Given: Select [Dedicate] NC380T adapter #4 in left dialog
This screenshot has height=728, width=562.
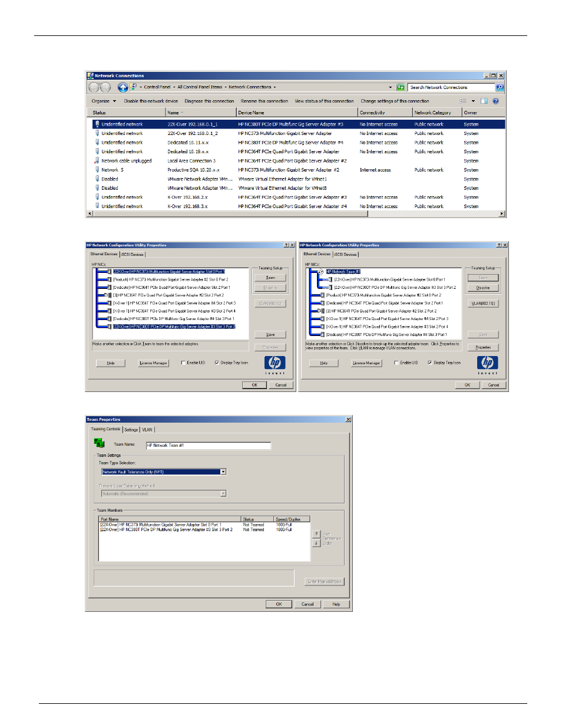Looking at the screenshot, I should (x=173, y=319).
